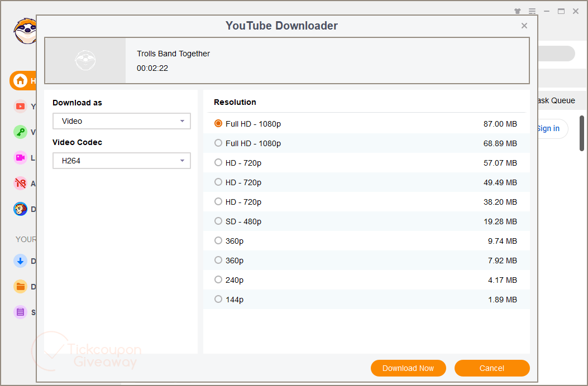The width and height of the screenshot is (588, 386).
Task: Choose HD 720p 49.49 MB option
Action: 366,182
